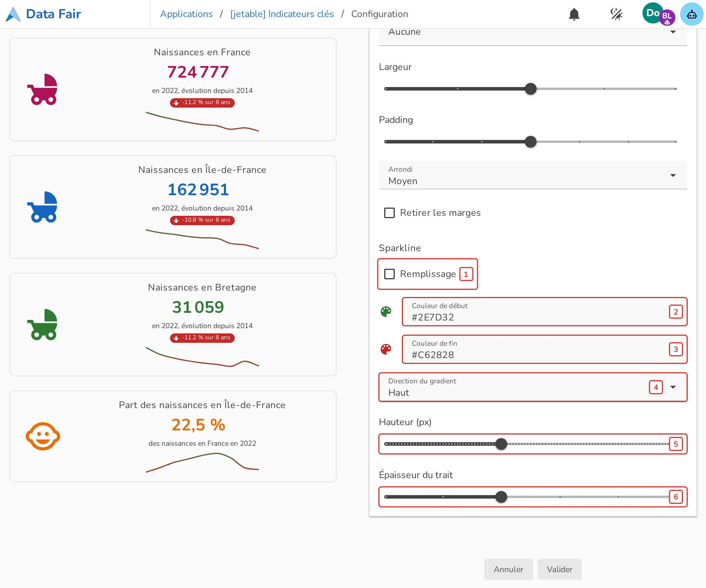Click the Valider button
Screen dimensions: 706x588
pos(560,569)
